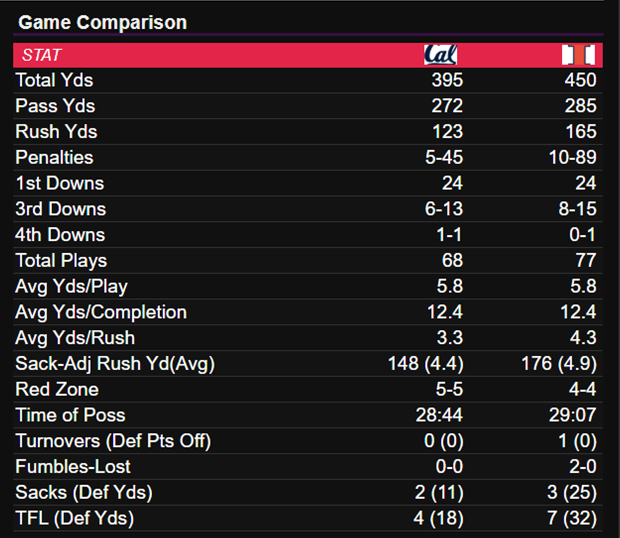Click the orange-striped opponent team logo
Screen dimensions: 620x538
tap(578, 55)
